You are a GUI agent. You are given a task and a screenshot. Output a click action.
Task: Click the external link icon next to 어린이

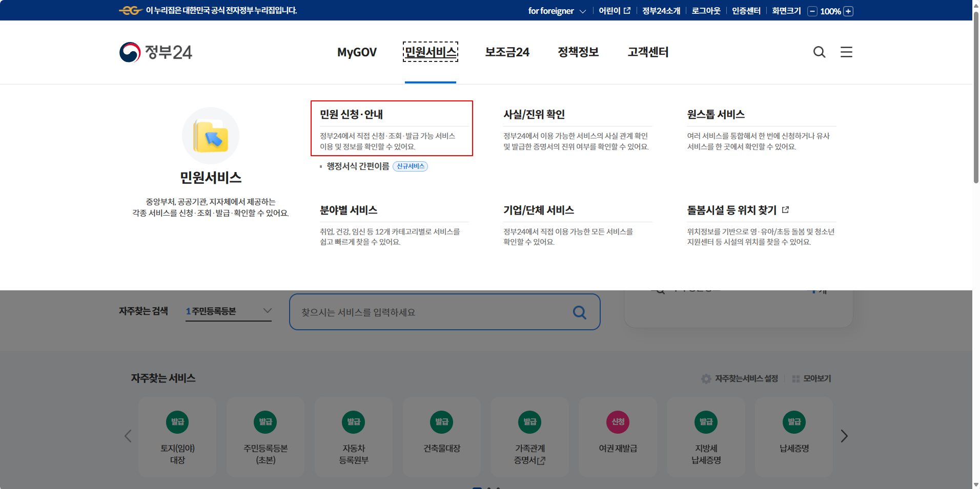click(x=627, y=11)
